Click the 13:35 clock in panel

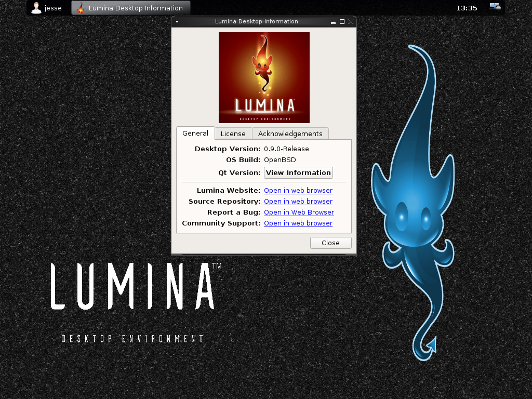pos(467,8)
